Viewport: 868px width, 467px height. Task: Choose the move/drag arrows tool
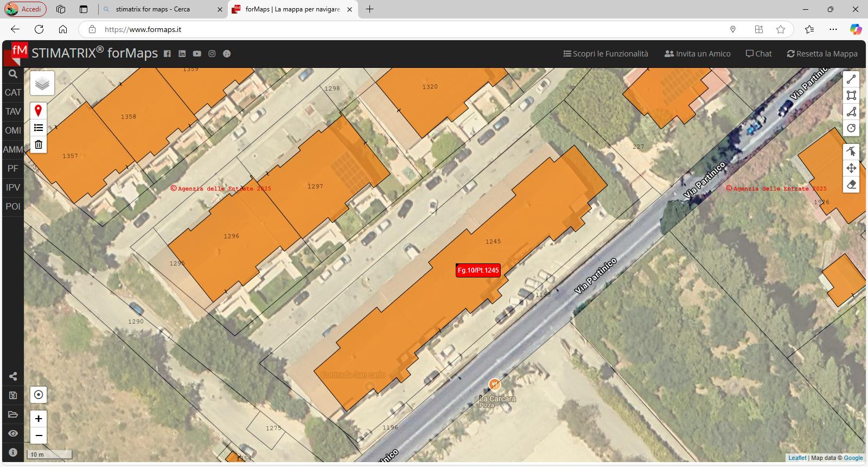coord(851,168)
